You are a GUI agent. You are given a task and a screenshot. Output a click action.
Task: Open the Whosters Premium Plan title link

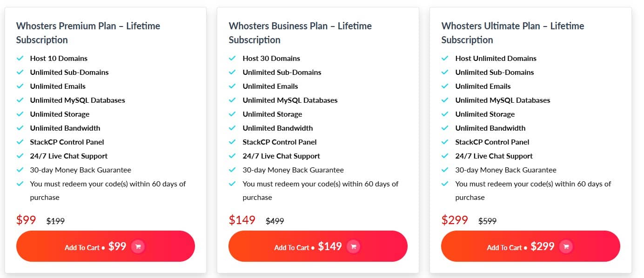(88, 33)
